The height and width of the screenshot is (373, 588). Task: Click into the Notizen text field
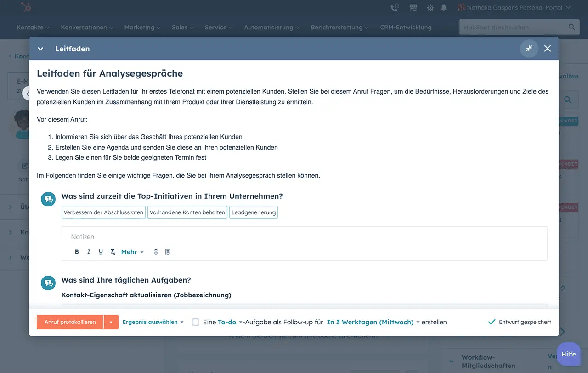pos(303,237)
